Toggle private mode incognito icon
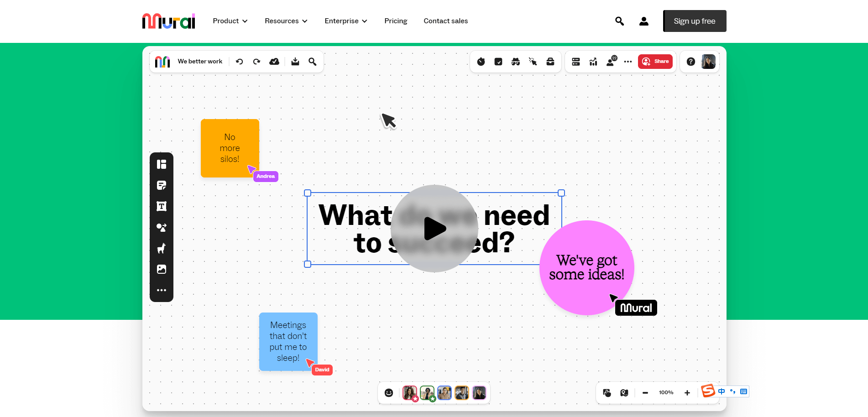The width and height of the screenshot is (868, 417). point(516,62)
